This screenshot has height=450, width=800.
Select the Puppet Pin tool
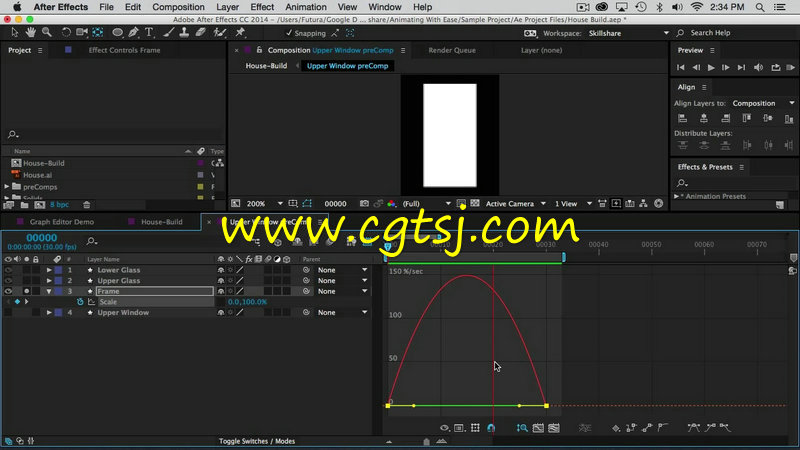pyautogui.click(x=240, y=33)
